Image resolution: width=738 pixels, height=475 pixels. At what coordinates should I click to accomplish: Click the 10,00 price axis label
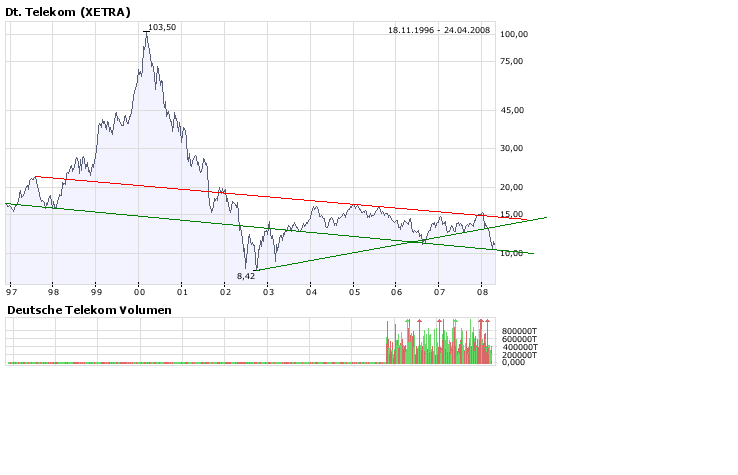pyautogui.click(x=512, y=254)
